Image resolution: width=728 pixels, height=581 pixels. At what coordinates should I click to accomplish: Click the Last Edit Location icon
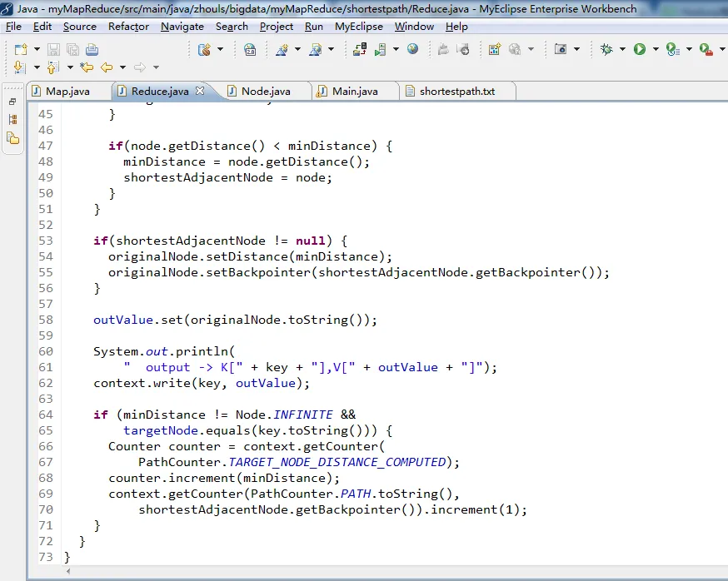pyautogui.click(x=87, y=67)
